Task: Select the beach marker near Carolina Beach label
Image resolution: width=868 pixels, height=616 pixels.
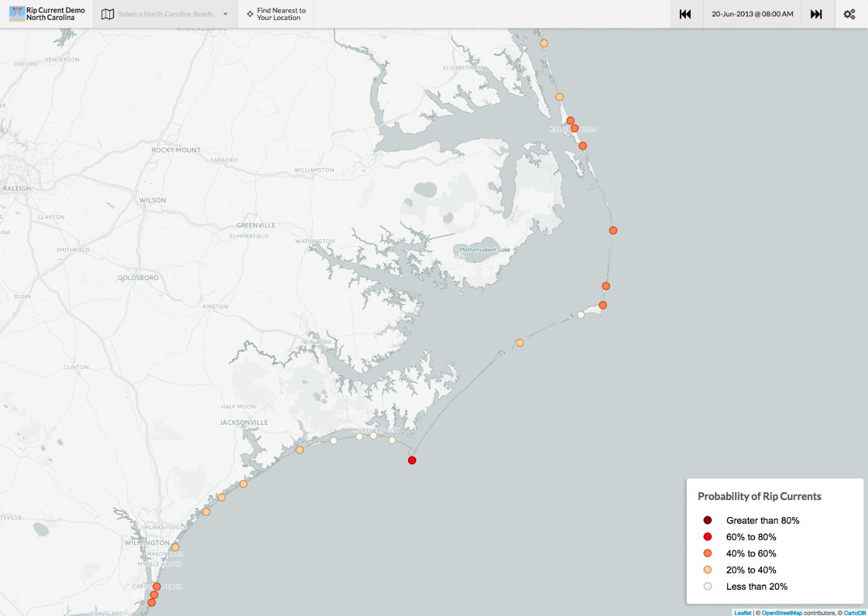Action: pos(157,586)
